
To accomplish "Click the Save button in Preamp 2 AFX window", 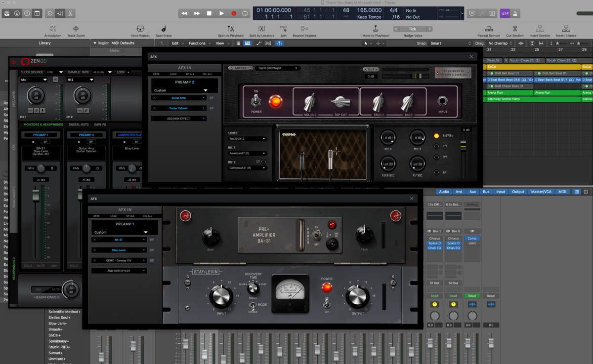I will [x=156, y=74].
